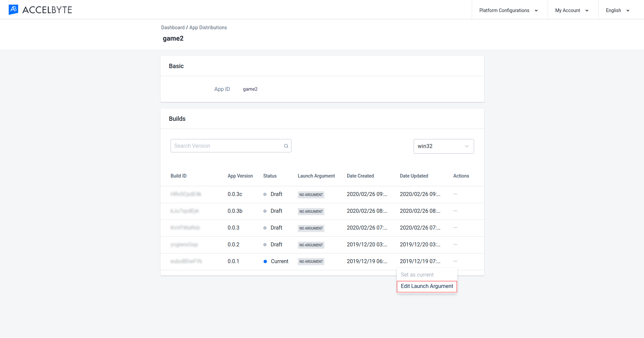Go to Dashboard breadcrumb link

[x=173, y=28]
